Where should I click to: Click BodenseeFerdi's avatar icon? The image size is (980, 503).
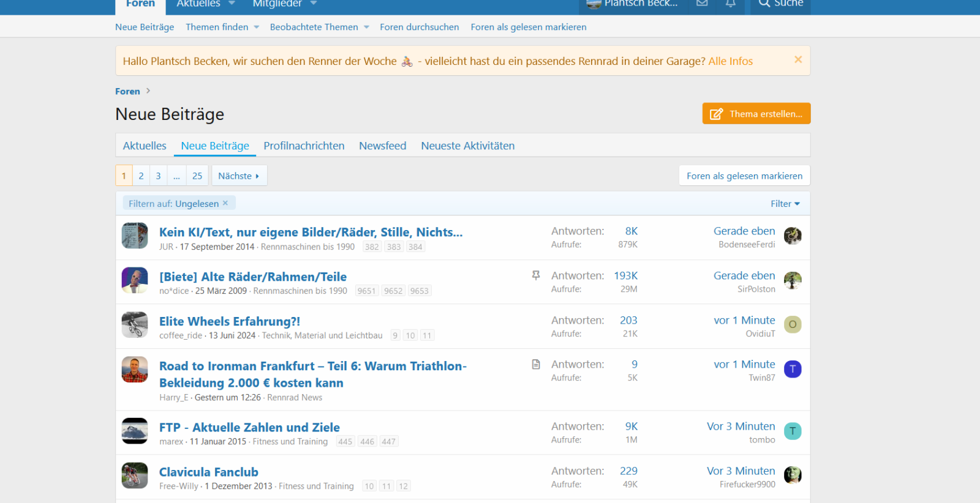pyautogui.click(x=793, y=236)
